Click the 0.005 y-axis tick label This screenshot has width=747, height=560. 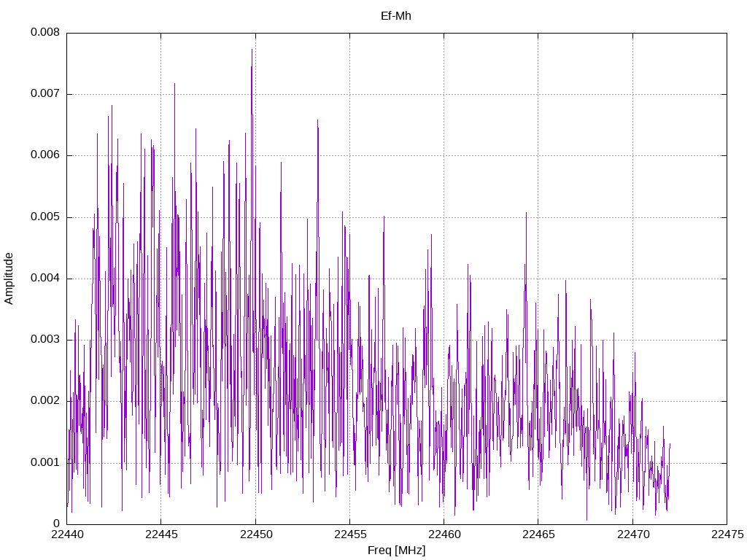coord(44,217)
